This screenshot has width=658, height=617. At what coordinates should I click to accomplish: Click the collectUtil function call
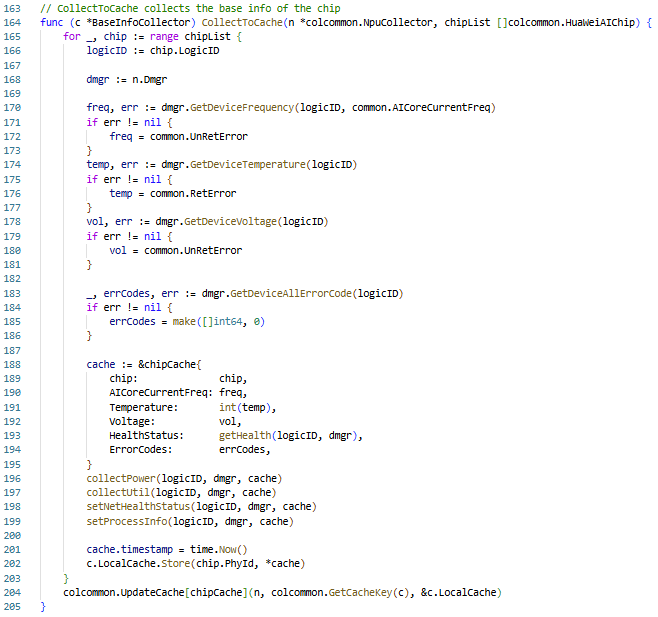click(118, 493)
